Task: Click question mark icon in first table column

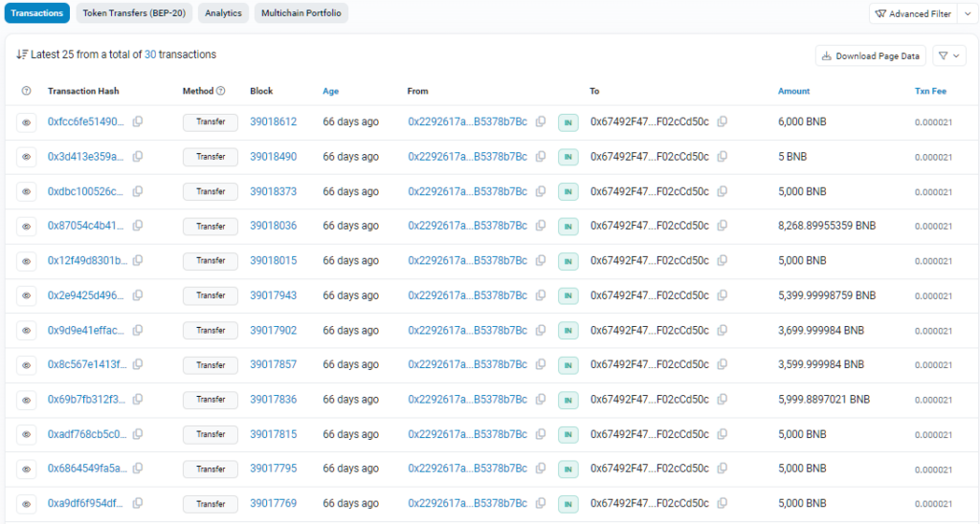Action: coord(26,91)
